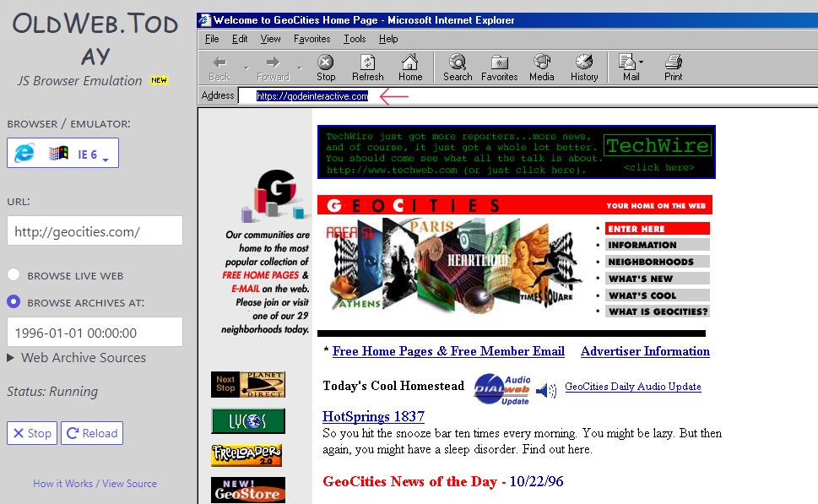Select the Browse Live Web option
818x504 pixels.
[14, 275]
